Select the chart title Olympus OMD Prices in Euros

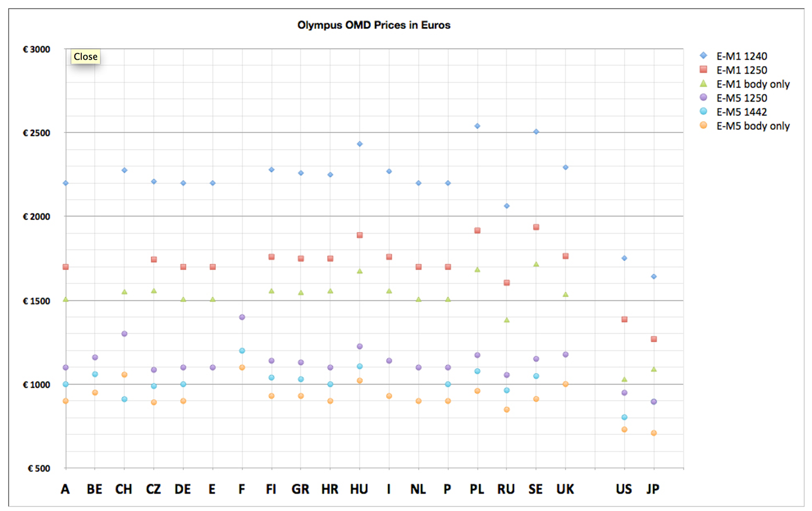coord(374,25)
